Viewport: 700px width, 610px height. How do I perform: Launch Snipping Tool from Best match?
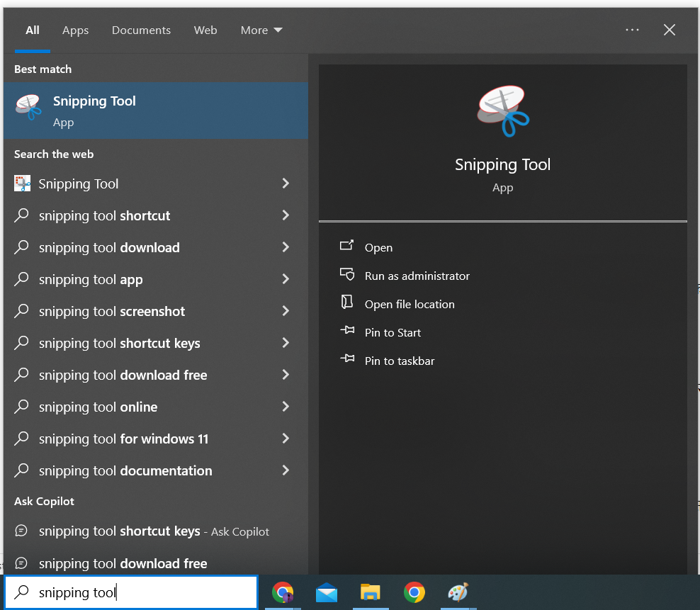(94, 101)
